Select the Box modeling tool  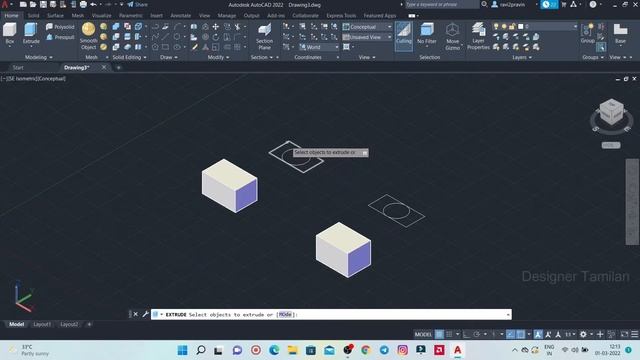[9, 33]
